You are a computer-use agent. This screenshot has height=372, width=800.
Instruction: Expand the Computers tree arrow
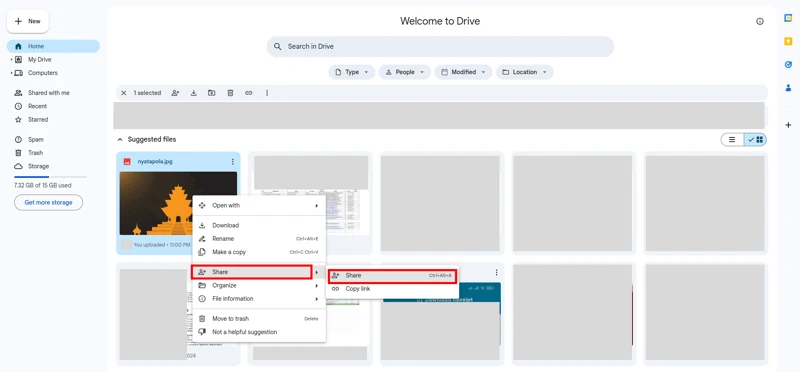(x=11, y=73)
